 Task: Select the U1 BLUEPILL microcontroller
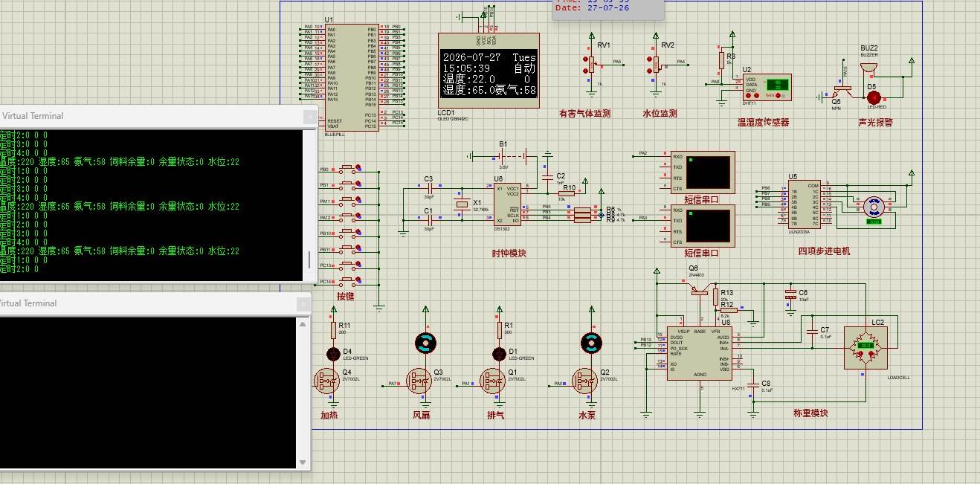353,77
